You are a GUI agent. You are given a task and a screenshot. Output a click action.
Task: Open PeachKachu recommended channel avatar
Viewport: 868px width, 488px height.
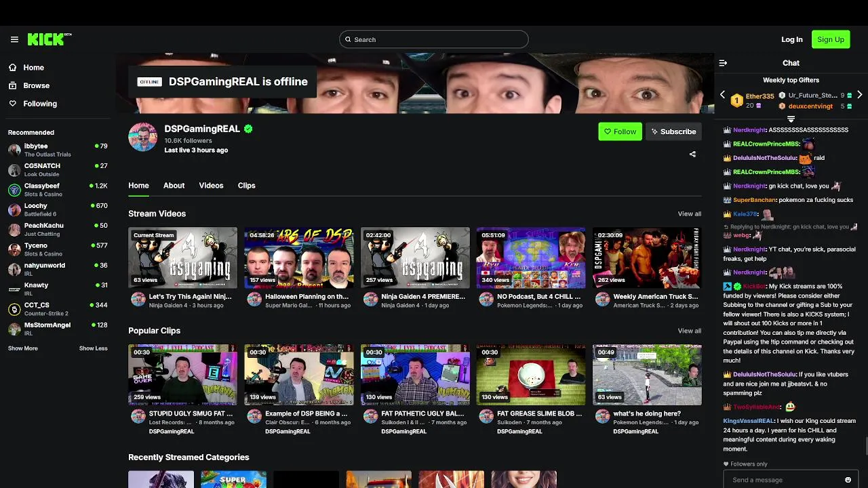(14, 230)
